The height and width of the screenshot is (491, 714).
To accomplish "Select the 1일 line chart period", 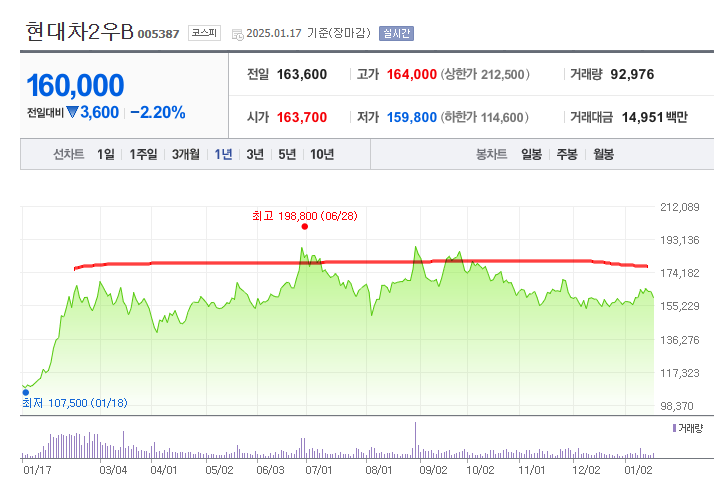I will pyautogui.click(x=106, y=154).
